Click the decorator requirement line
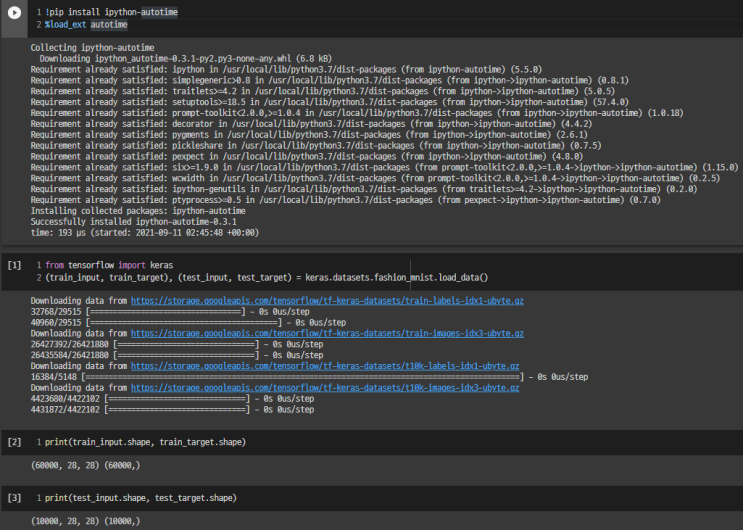The image size is (743, 530). pos(311,124)
